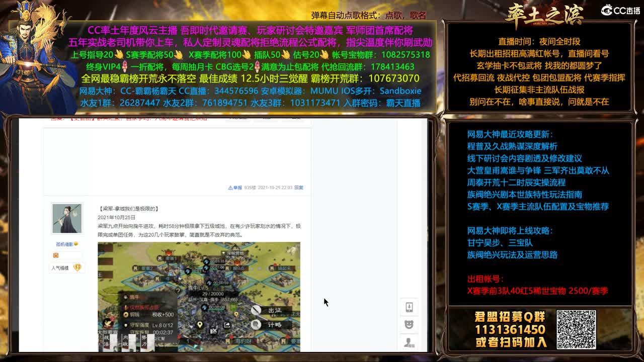The height and width of the screenshot is (362, 644).
Task: Click the heading 网易大神即将上线攻略：
Action: [x=510, y=231]
